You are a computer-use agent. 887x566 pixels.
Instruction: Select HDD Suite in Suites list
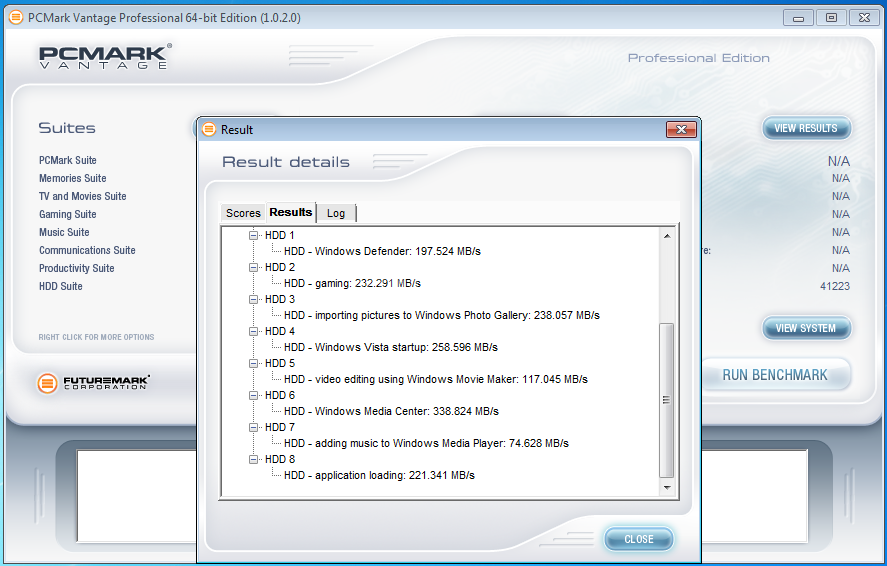pos(61,287)
